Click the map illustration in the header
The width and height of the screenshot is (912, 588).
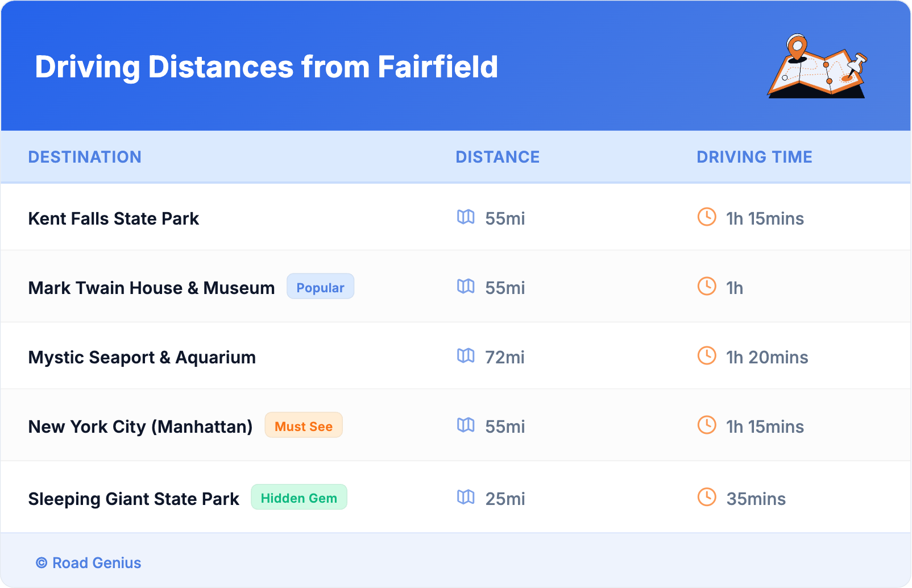click(x=817, y=67)
